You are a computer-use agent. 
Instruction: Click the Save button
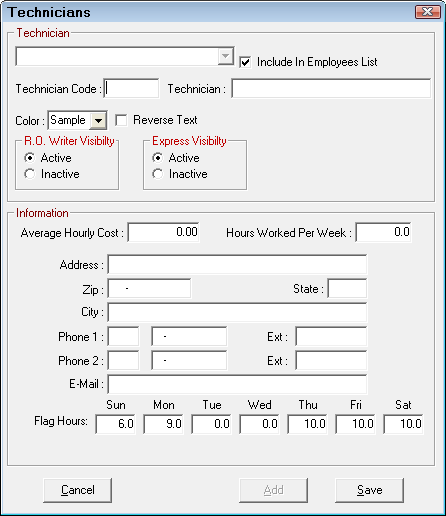click(x=369, y=490)
